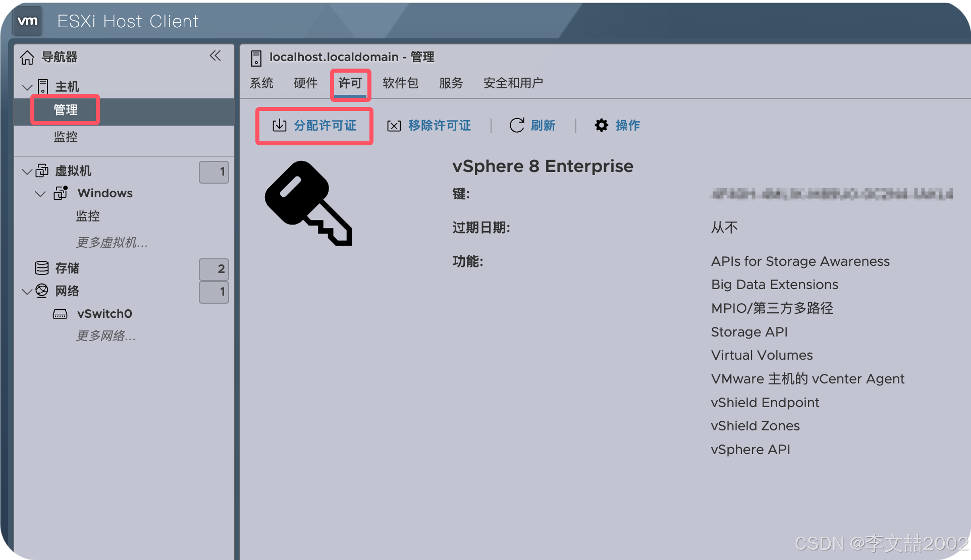Viewport: 971px width, 560px height.
Task: Open the 更多虚拟机 link
Action: [x=112, y=243]
